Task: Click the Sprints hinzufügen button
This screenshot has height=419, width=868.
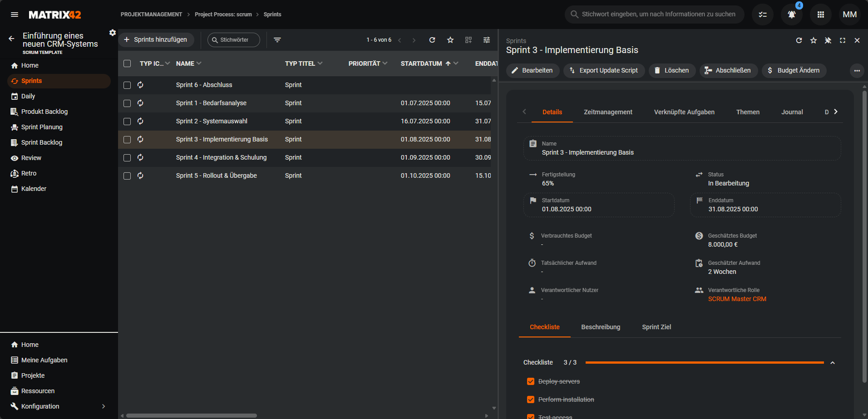Action: coord(156,40)
